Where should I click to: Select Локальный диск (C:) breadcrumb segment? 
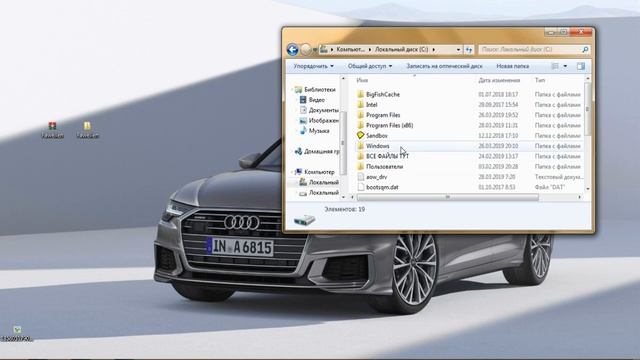pos(402,49)
